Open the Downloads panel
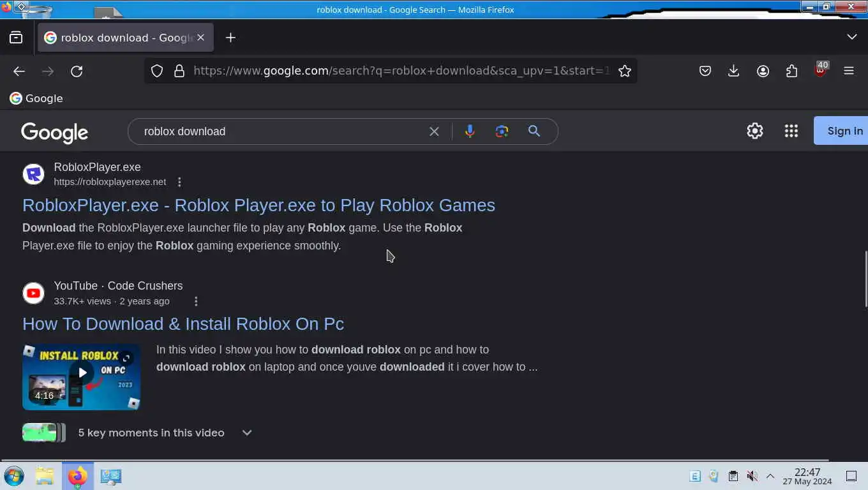The height and width of the screenshot is (490, 868). coord(733,71)
